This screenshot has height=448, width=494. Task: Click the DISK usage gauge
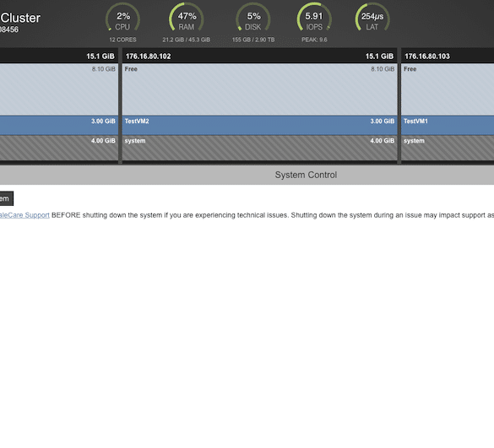coord(253,18)
